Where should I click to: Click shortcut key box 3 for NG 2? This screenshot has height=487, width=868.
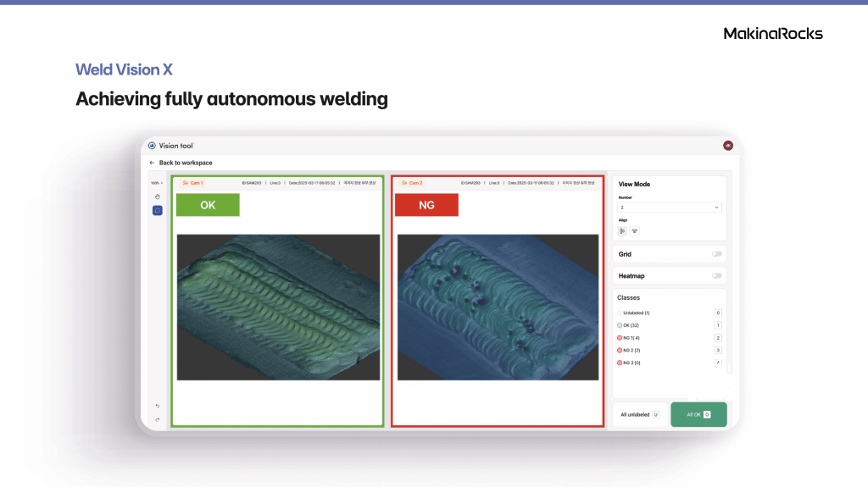pyautogui.click(x=718, y=351)
